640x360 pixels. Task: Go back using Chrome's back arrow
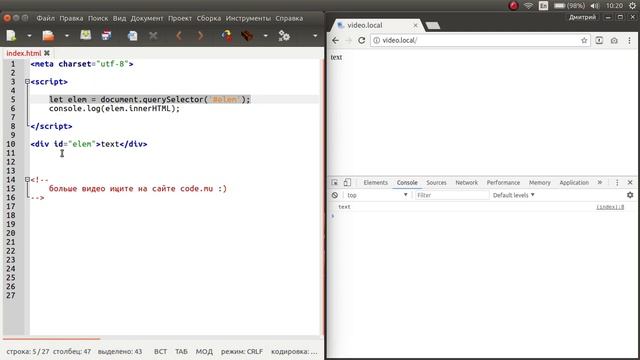pos(336,40)
